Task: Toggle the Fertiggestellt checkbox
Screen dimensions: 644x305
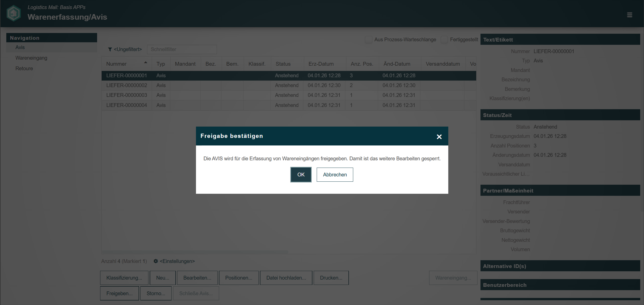Action: (x=444, y=40)
